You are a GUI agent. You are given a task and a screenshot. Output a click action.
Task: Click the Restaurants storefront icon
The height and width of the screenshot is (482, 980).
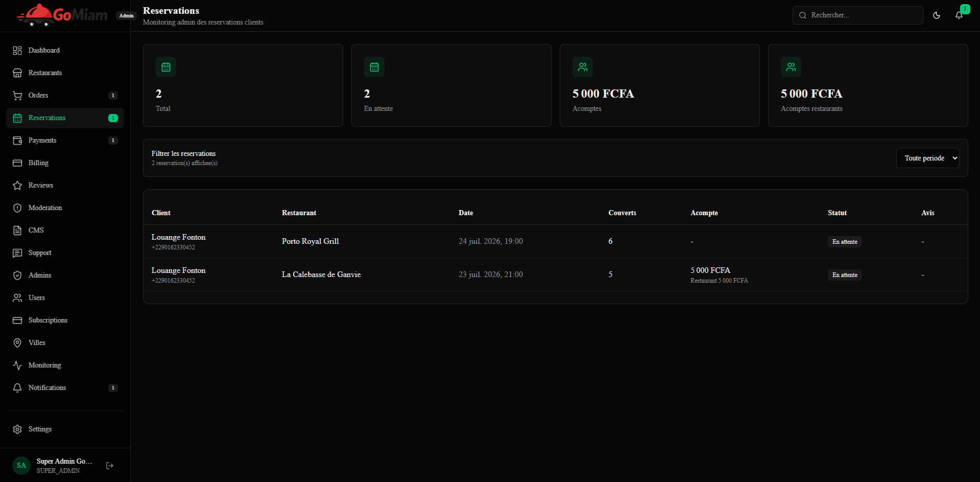point(17,73)
